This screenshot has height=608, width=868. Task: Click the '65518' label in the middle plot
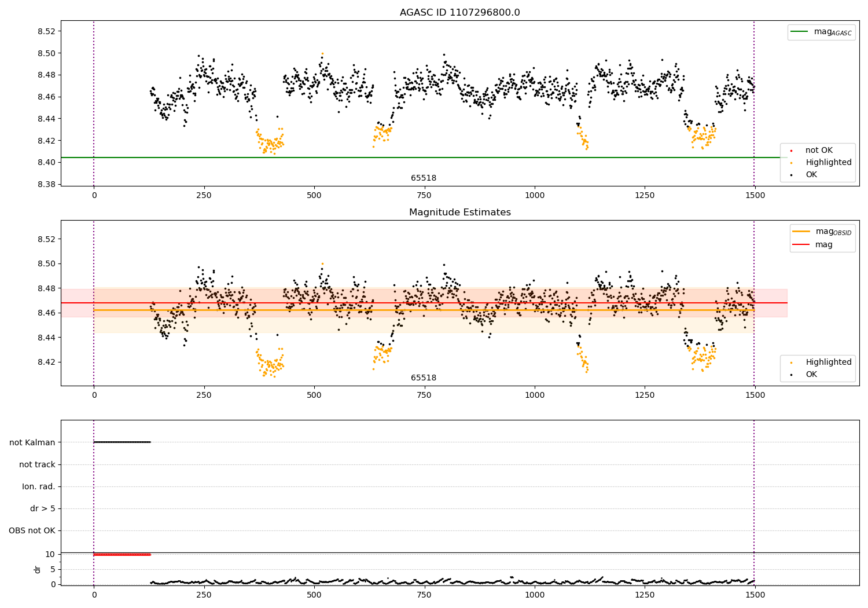(424, 378)
